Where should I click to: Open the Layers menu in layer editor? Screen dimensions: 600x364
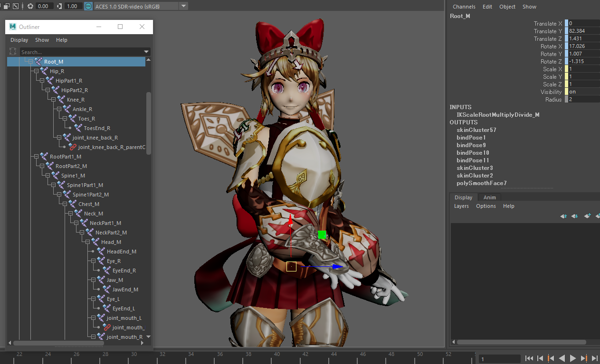pos(461,206)
